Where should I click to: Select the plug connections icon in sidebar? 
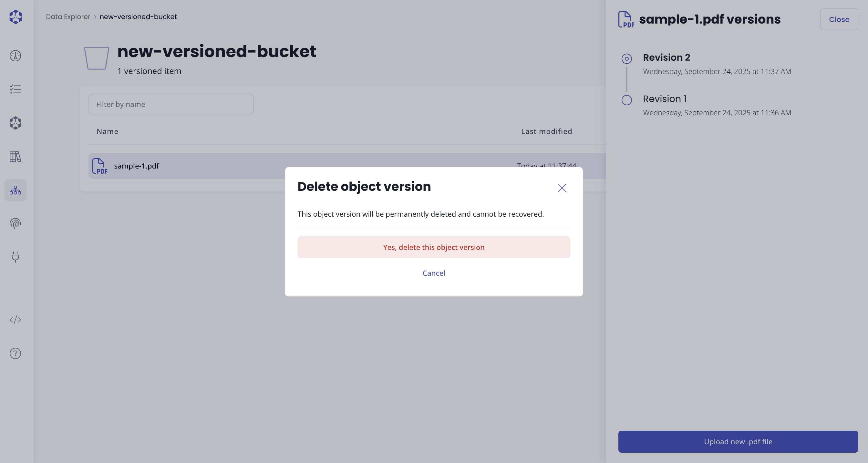pos(15,257)
